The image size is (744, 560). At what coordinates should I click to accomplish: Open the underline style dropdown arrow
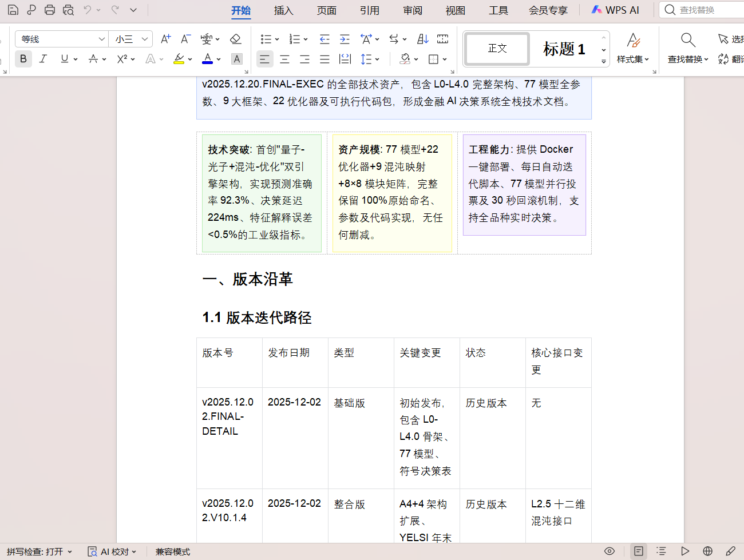click(76, 59)
